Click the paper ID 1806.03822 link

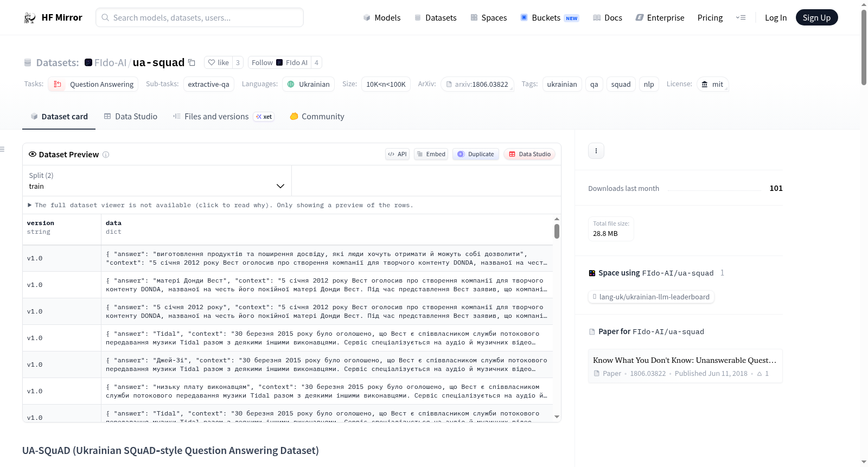click(x=648, y=374)
